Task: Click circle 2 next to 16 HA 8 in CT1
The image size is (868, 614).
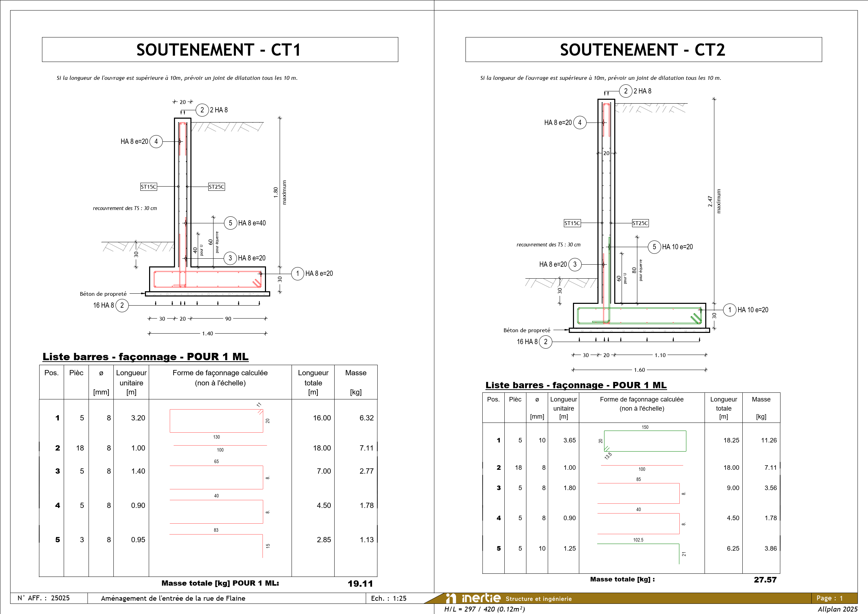Action: (x=122, y=305)
